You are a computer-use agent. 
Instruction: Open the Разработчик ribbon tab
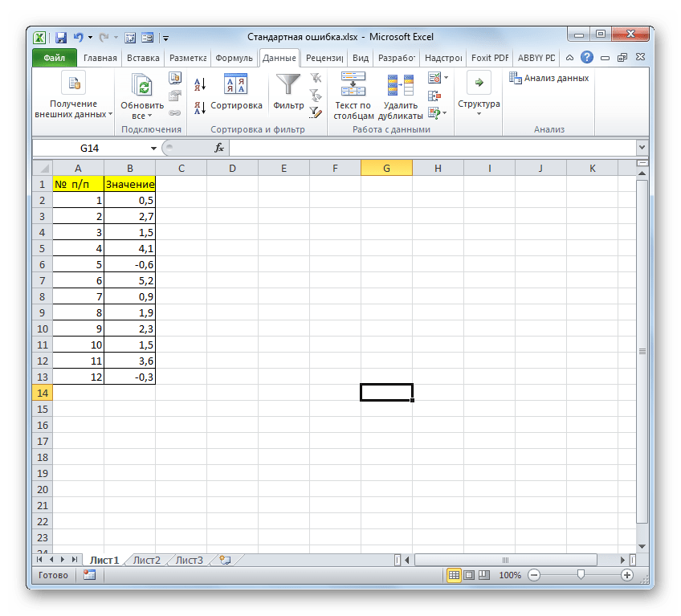pyautogui.click(x=397, y=58)
